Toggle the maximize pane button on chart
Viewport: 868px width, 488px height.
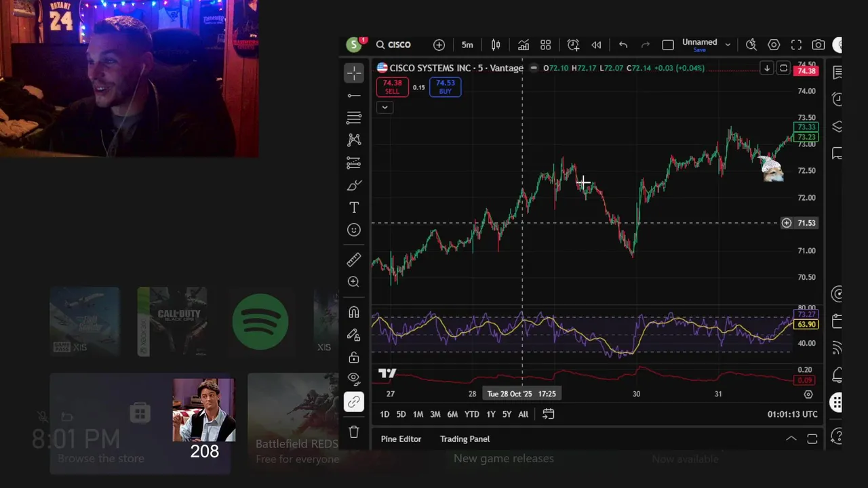(x=783, y=68)
